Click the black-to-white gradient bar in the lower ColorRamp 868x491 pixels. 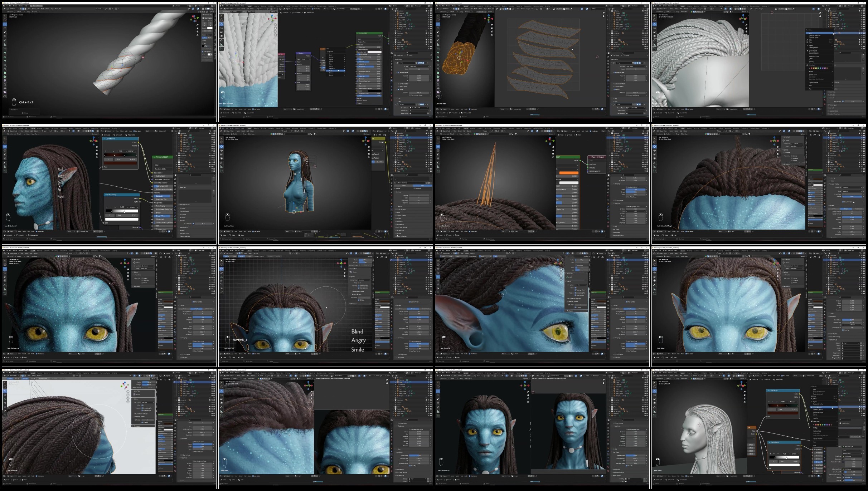coord(122,211)
